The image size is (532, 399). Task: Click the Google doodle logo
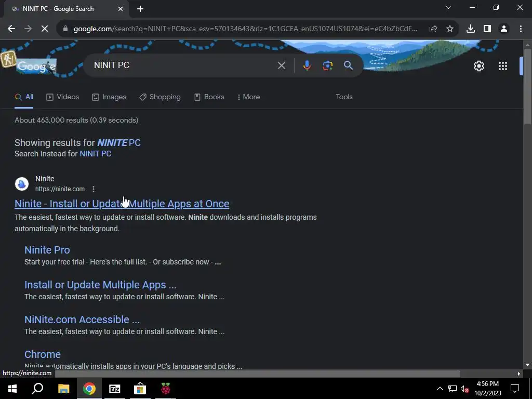(x=36, y=66)
